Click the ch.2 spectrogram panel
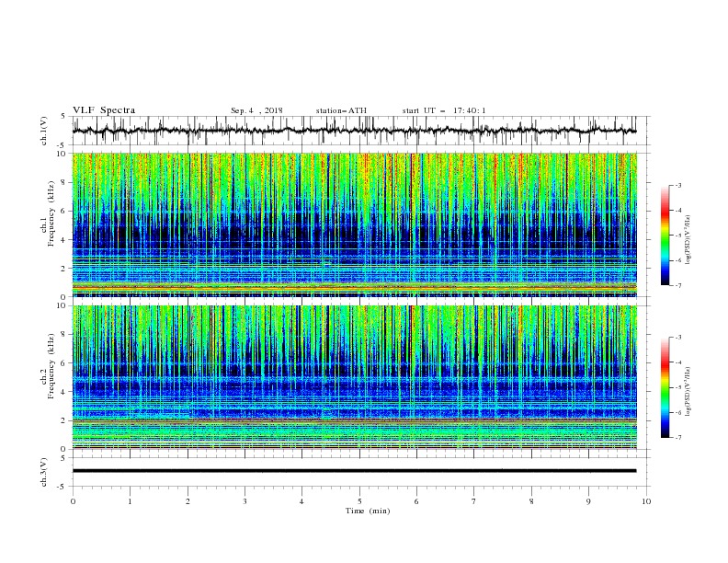Viewport: 728px width, 563px height. tap(355, 377)
